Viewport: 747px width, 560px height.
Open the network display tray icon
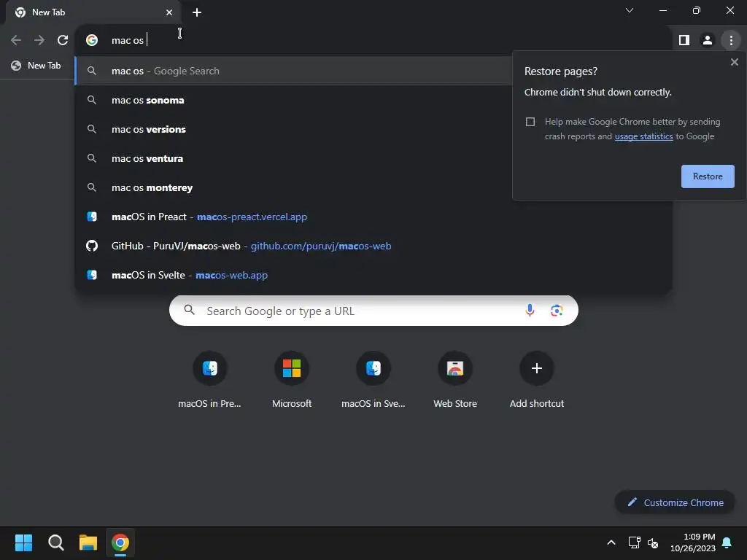tap(634, 542)
